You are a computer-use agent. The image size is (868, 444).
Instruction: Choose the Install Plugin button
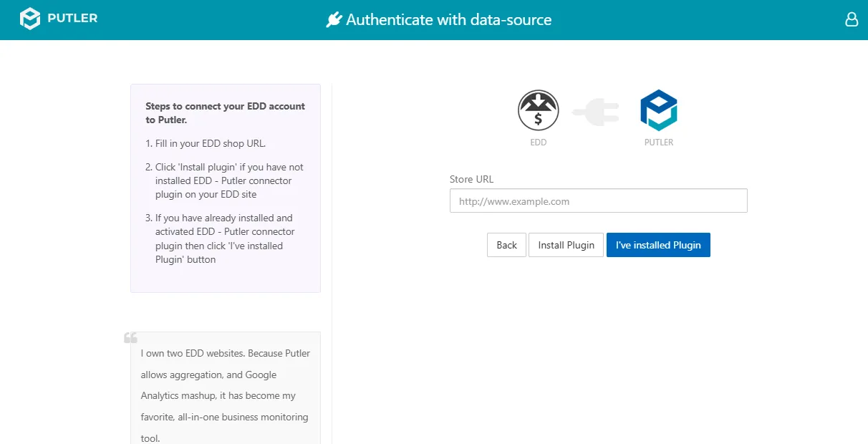[x=566, y=245]
